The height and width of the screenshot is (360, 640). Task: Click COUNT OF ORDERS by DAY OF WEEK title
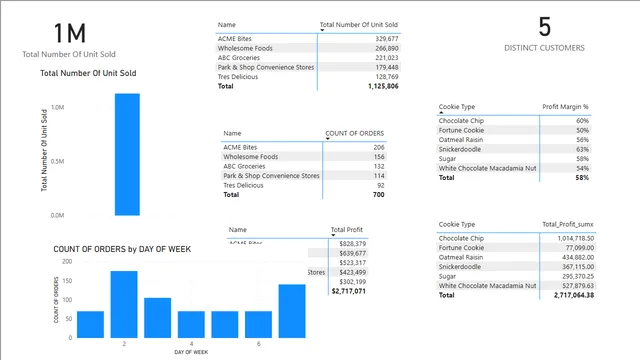point(122,249)
